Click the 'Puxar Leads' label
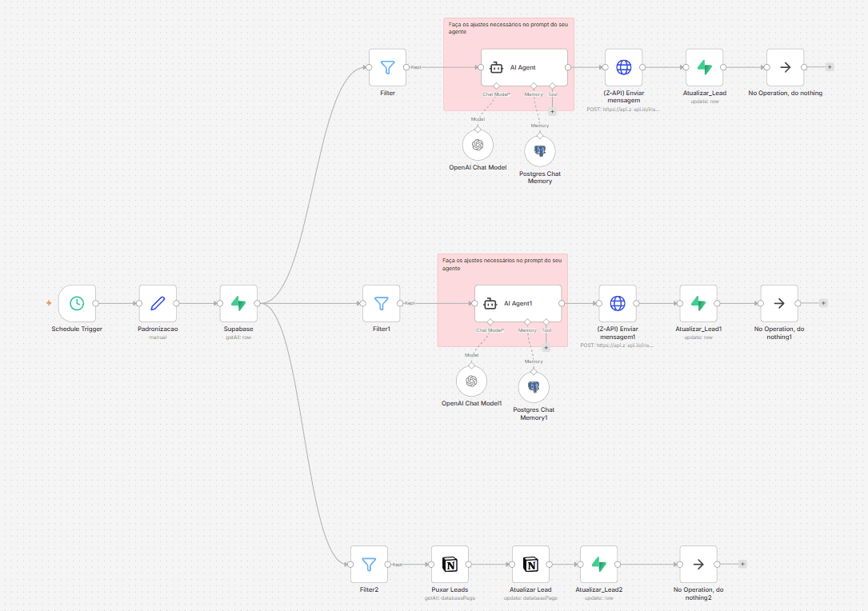Screen dimensions: 868x611 click(450, 589)
